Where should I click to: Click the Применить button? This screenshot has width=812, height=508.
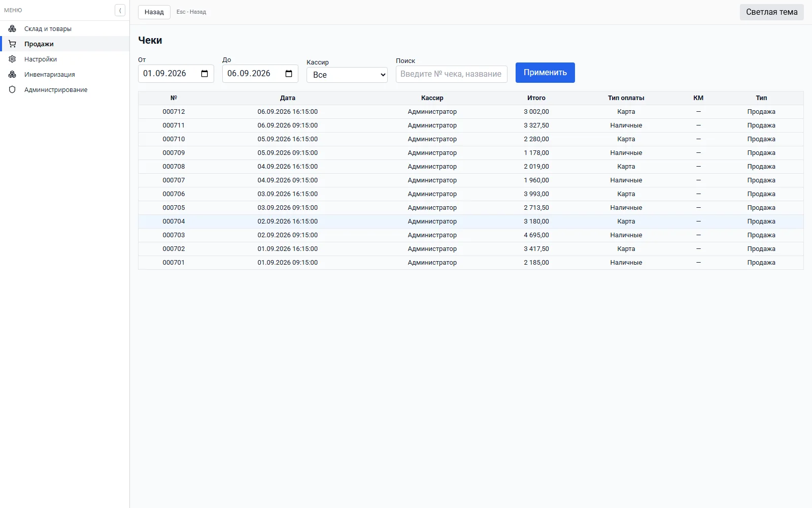point(545,73)
